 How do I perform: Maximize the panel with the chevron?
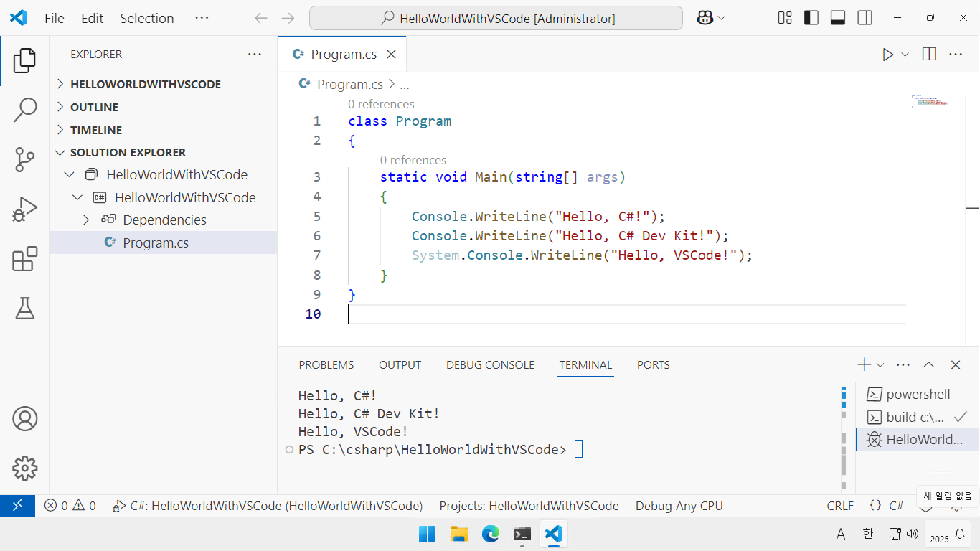pyautogui.click(x=929, y=364)
